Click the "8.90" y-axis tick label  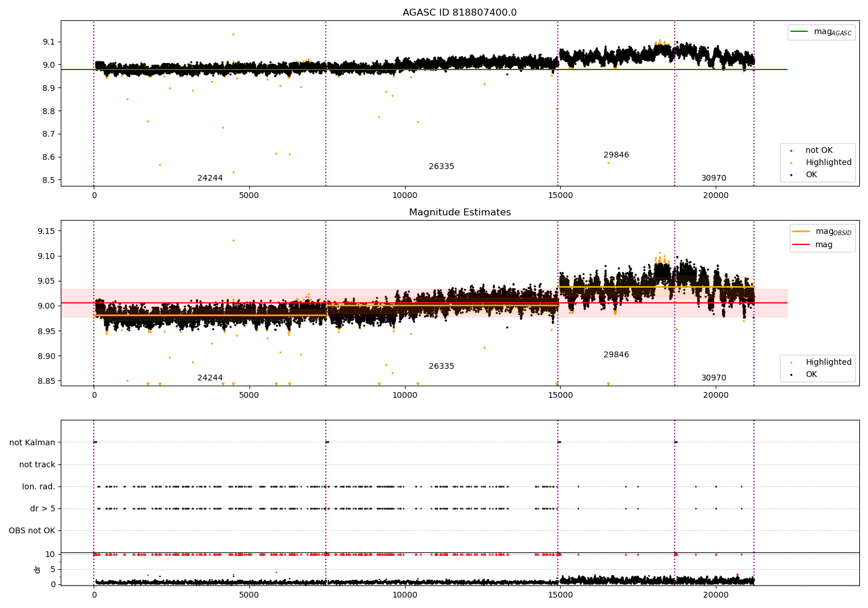click(x=46, y=356)
